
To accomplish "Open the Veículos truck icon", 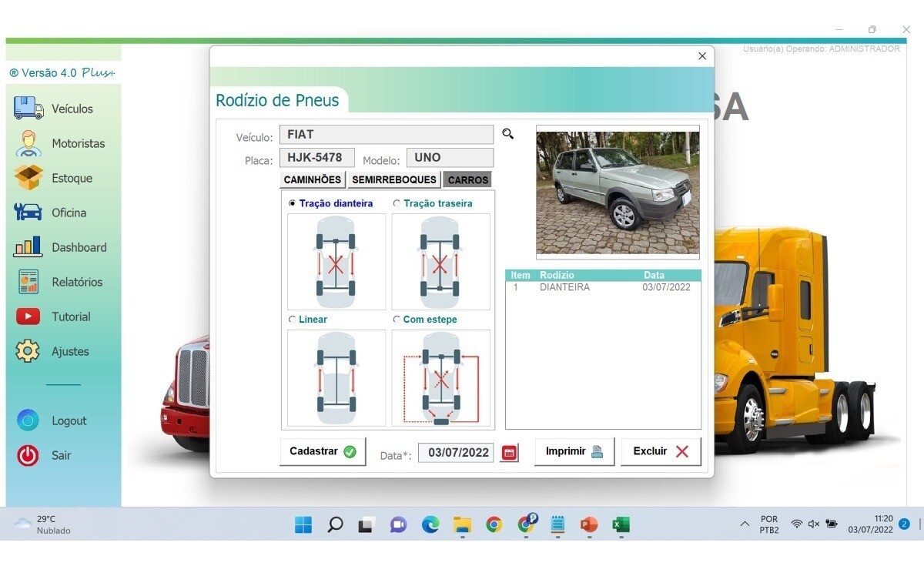I will [x=28, y=109].
